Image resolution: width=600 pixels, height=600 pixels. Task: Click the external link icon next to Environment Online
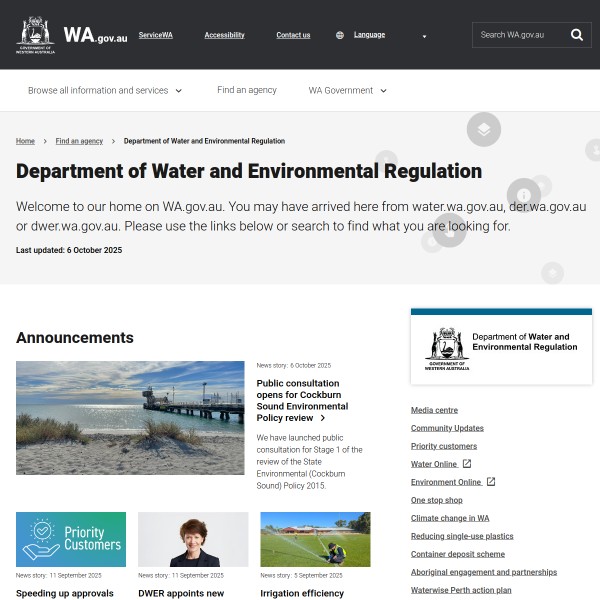tap(491, 482)
